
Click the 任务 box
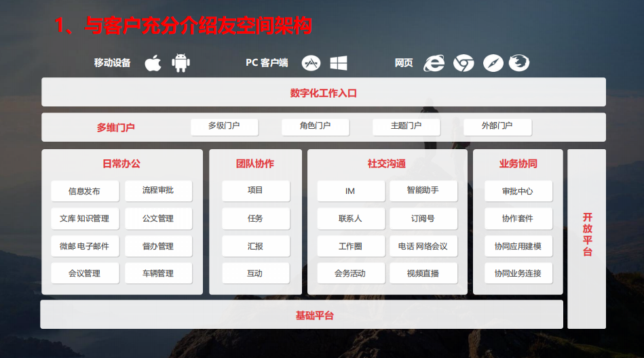[x=256, y=218]
